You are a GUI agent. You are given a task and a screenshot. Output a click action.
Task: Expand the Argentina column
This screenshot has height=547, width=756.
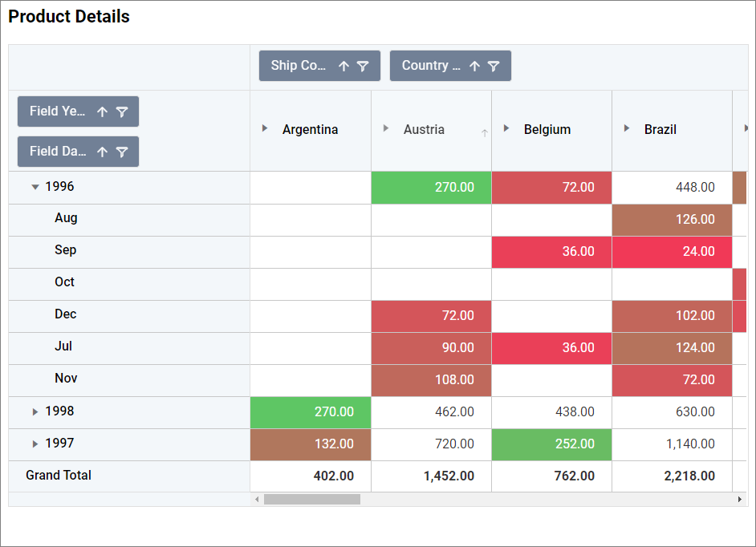click(x=266, y=128)
